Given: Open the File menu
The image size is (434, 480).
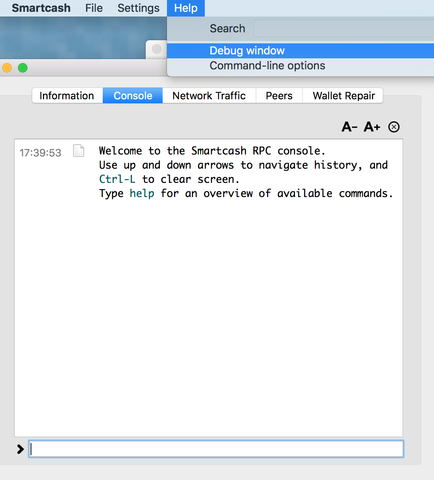Looking at the screenshot, I should (x=94, y=8).
